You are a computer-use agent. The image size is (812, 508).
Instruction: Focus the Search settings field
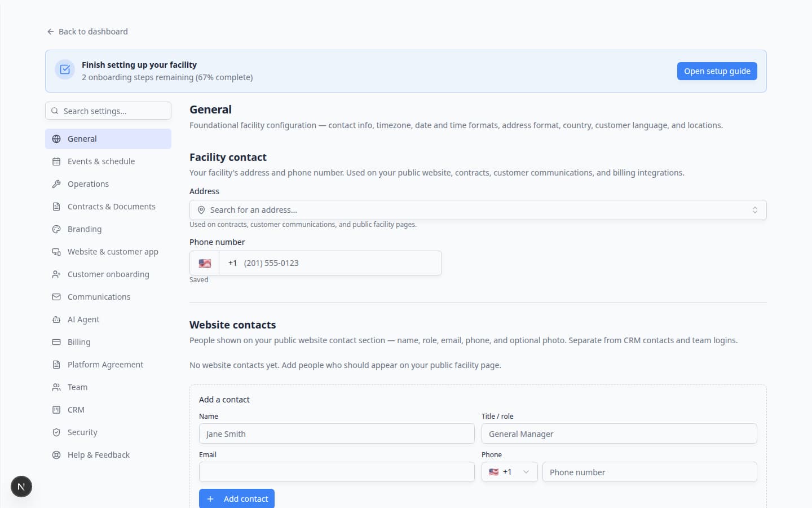pyautogui.click(x=108, y=111)
